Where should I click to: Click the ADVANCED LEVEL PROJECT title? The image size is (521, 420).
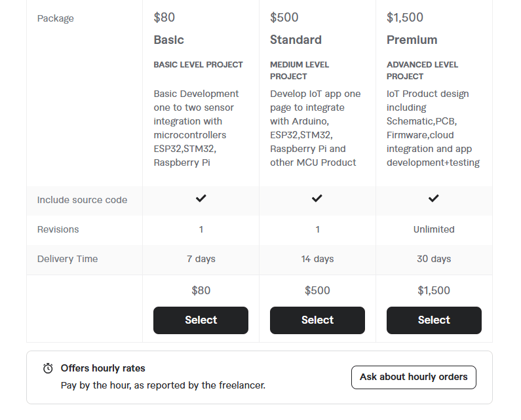pyautogui.click(x=422, y=71)
